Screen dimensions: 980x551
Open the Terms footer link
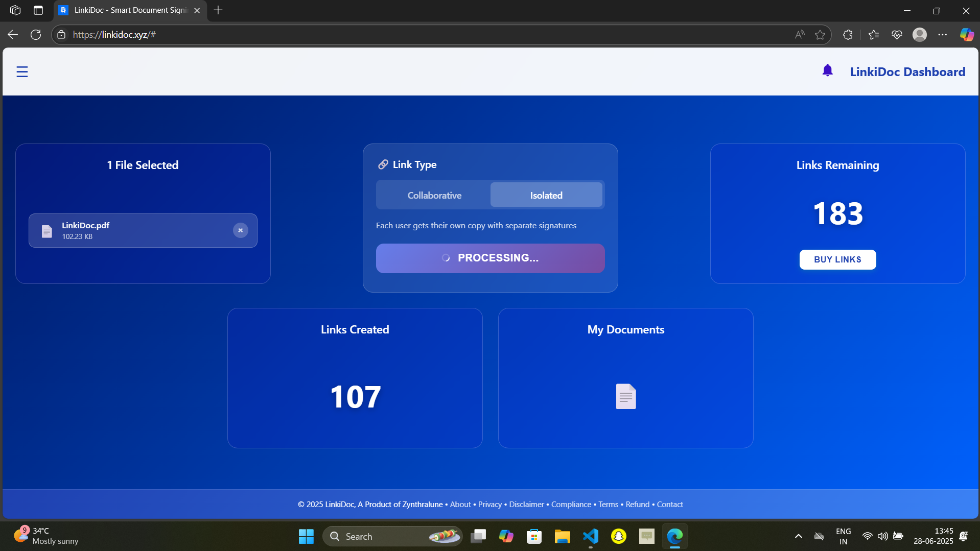pos(608,505)
